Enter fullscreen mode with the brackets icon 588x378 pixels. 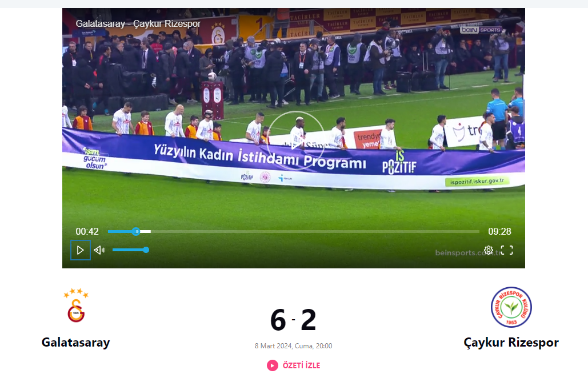point(507,250)
